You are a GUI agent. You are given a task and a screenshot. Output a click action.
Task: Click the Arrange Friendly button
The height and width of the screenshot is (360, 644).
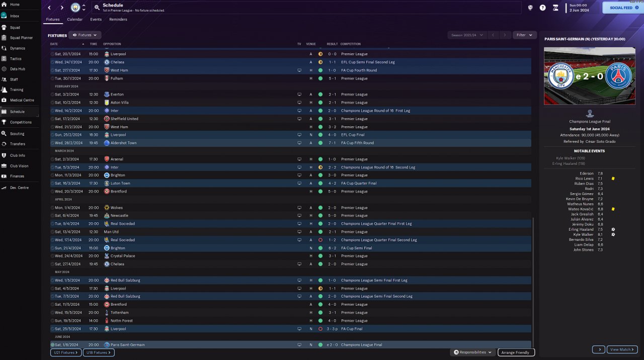click(x=516, y=352)
